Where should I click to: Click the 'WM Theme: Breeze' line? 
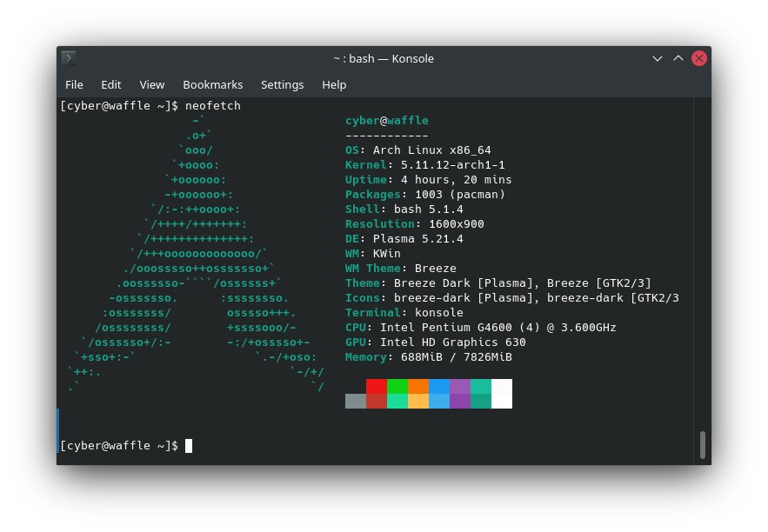coord(401,269)
